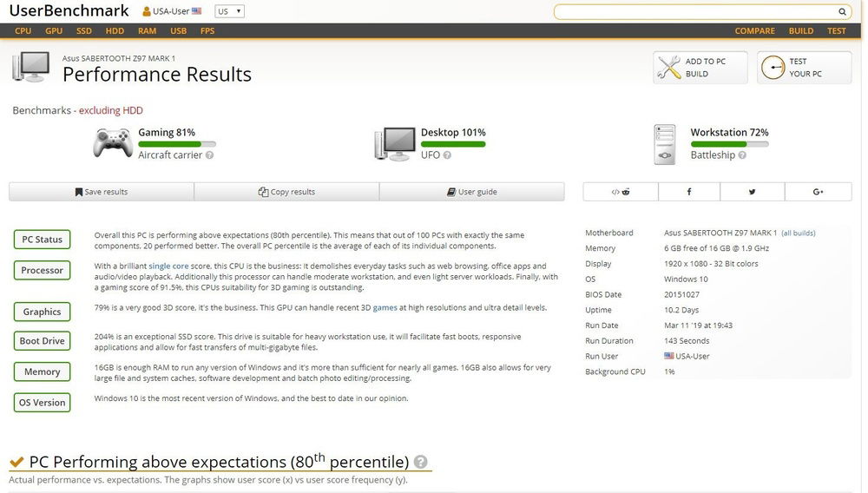This screenshot has width=868, height=493.
Task: Click the embed code and Reddit icon
Action: pos(621,192)
